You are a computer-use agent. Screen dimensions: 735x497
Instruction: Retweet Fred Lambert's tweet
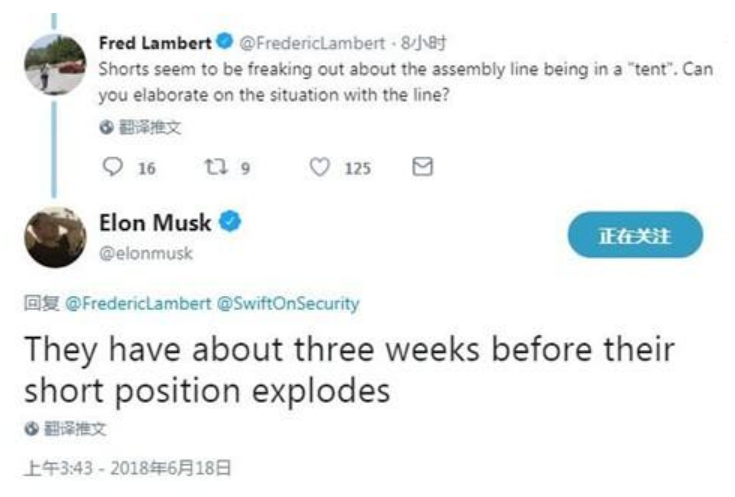coord(216,166)
